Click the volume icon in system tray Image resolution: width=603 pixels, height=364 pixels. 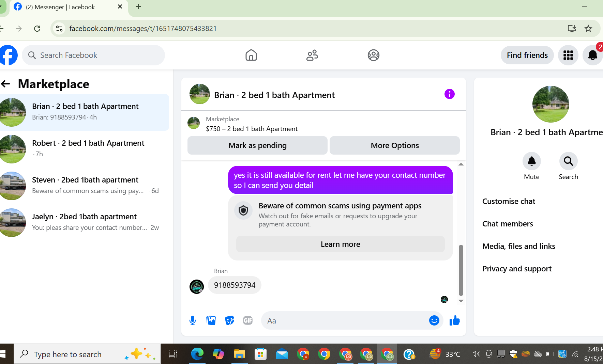click(476, 354)
